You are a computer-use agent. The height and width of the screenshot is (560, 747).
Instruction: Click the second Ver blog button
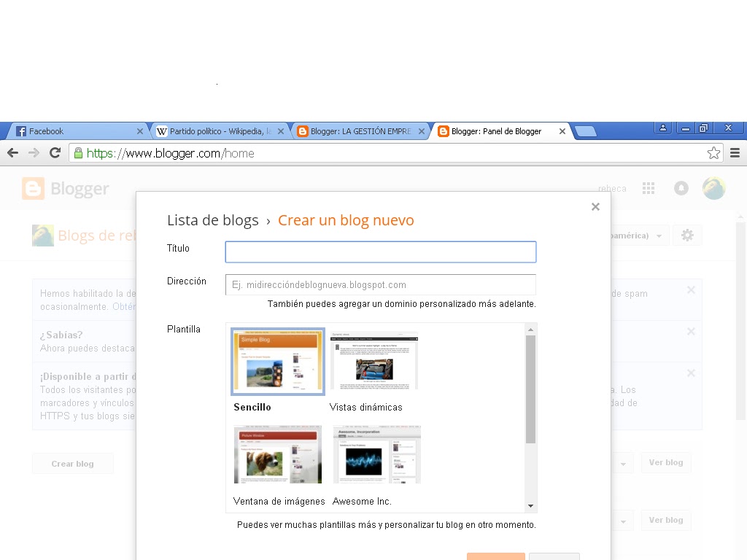[x=666, y=520]
